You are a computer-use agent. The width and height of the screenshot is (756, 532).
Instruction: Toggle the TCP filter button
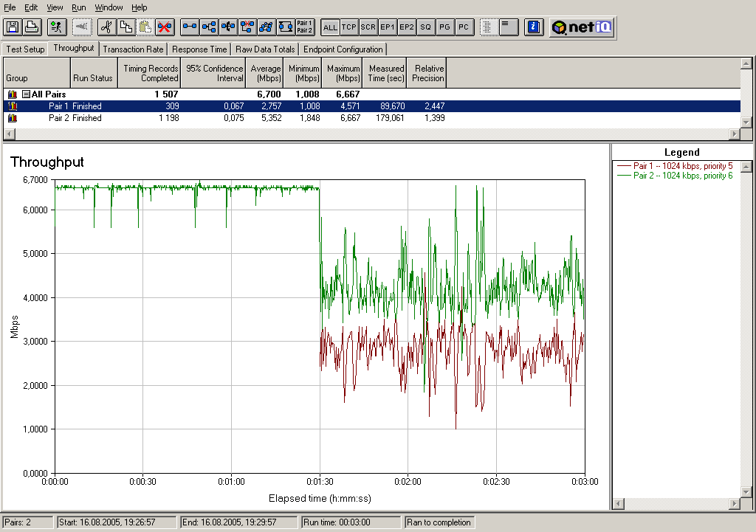pyautogui.click(x=349, y=27)
